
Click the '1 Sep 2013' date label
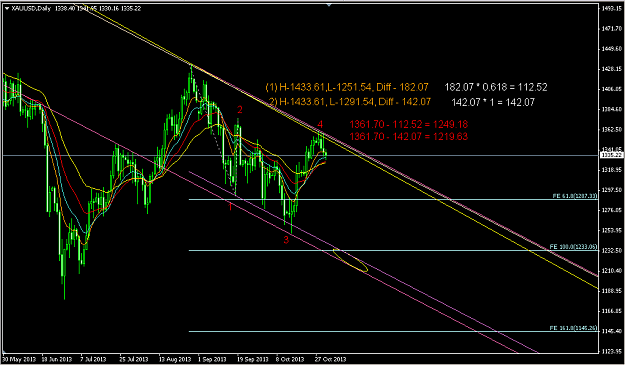click(212, 359)
